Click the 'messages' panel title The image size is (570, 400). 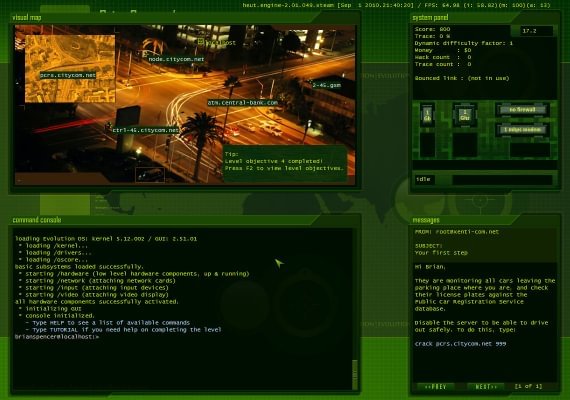tap(426, 220)
